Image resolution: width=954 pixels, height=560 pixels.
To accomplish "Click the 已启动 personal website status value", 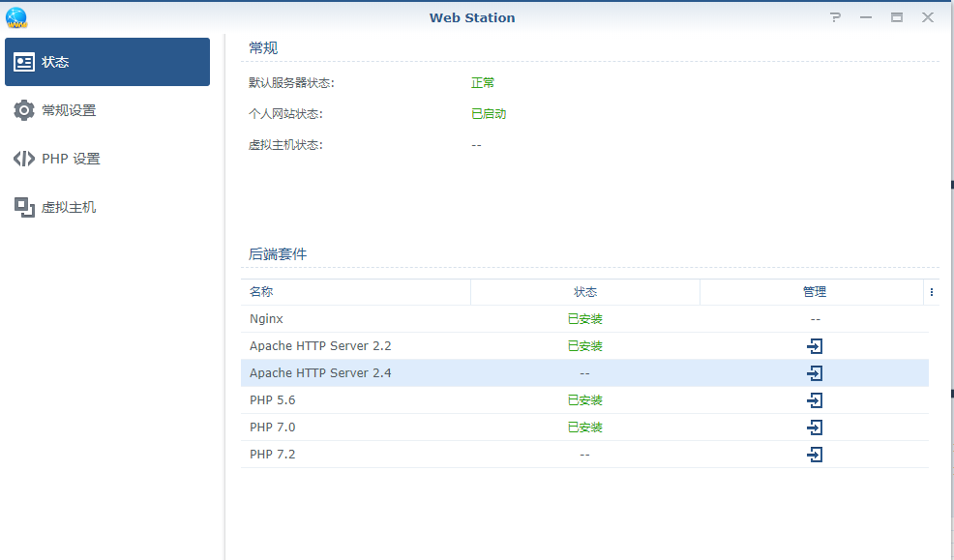I will pyautogui.click(x=489, y=114).
